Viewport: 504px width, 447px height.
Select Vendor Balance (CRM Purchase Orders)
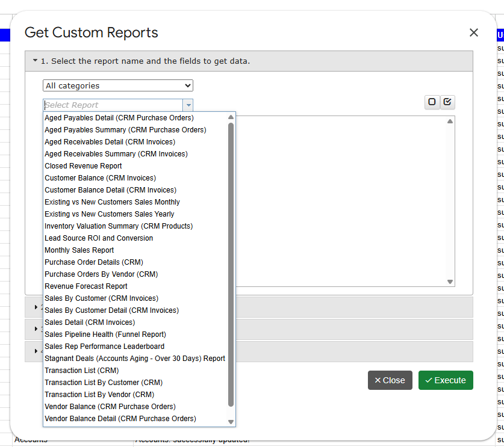(x=110, y=407)
